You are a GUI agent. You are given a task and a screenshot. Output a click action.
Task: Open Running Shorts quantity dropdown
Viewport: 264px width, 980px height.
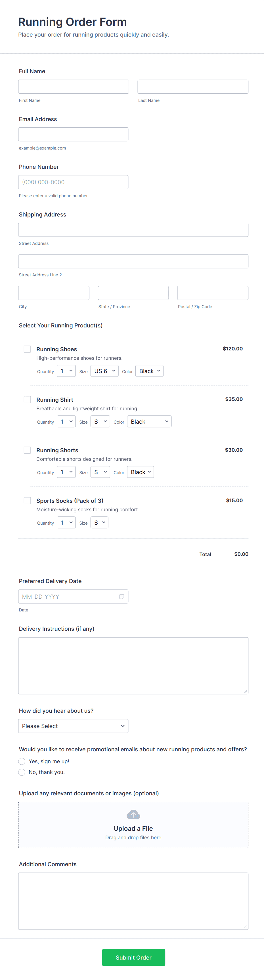click(66, 472)
